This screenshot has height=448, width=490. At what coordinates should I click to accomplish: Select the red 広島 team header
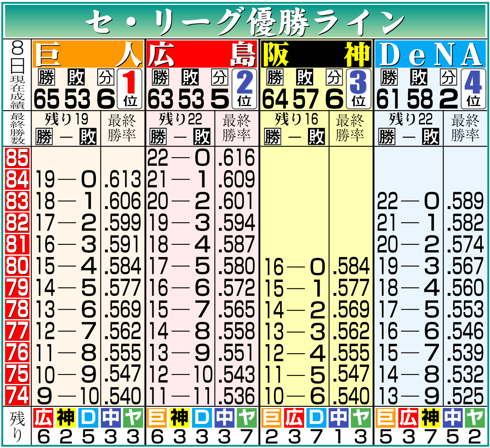[202, 54]
